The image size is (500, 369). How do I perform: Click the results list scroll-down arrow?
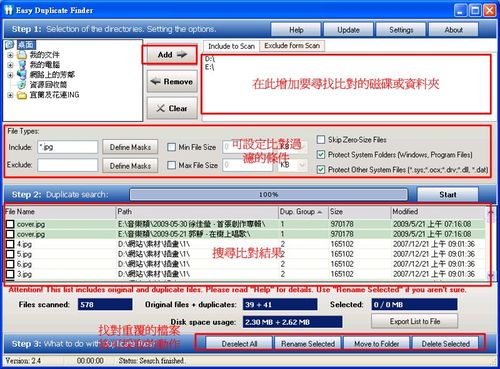click(x=490, y=275)
